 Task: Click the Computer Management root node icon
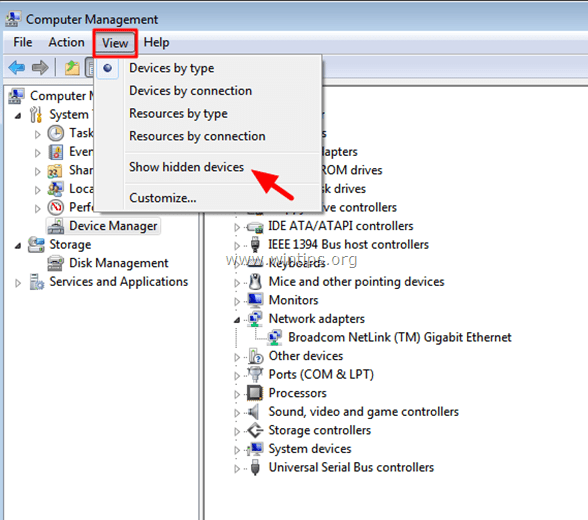[16, 96]
